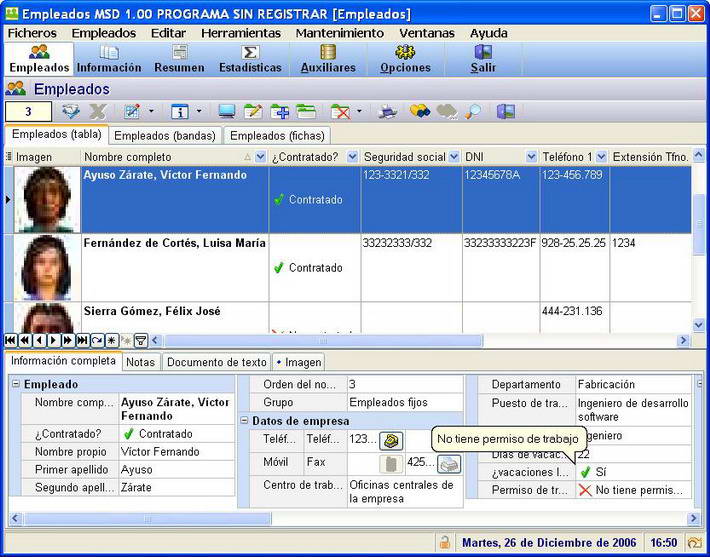The width and height of the screenshot is (710, 557).
Task: Jump back a page of records button
Action: pyautogui.click(x=25, y=340)
